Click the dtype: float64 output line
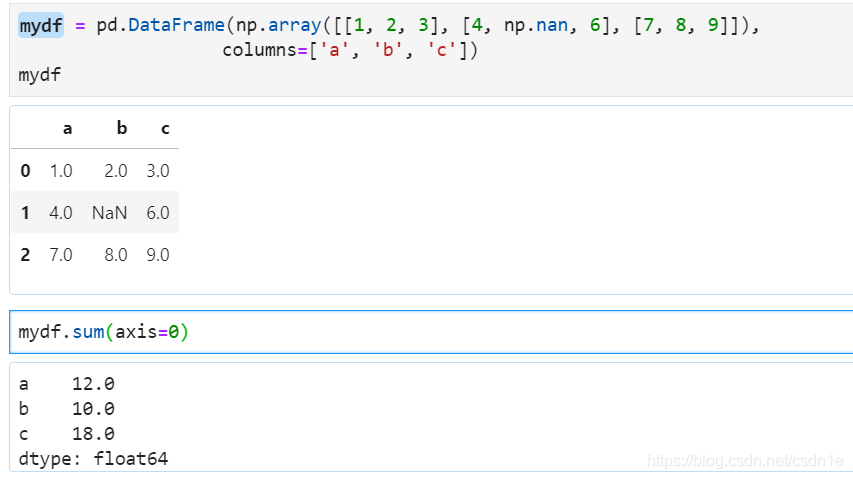 coord(93,459)
